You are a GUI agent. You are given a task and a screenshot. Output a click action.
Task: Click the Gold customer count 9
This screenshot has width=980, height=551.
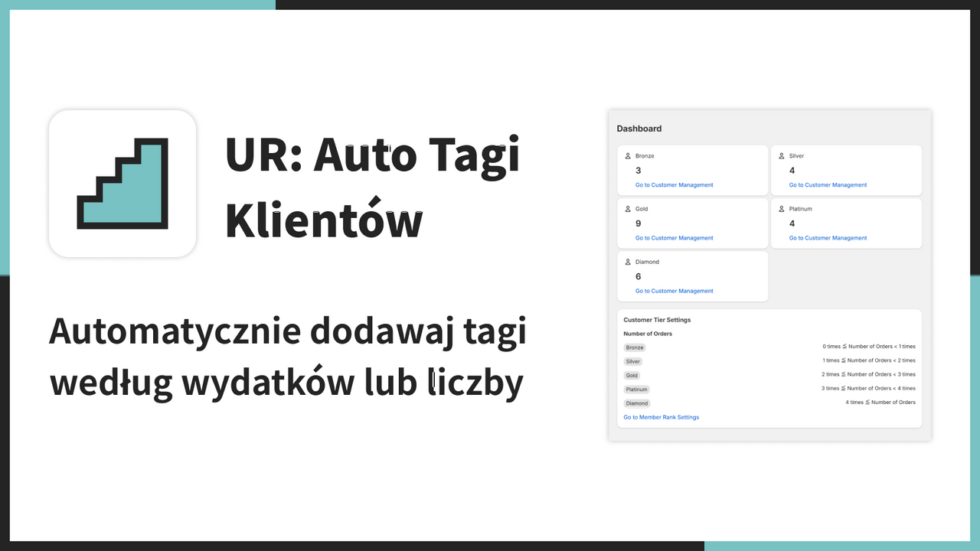tap(639, 223)
